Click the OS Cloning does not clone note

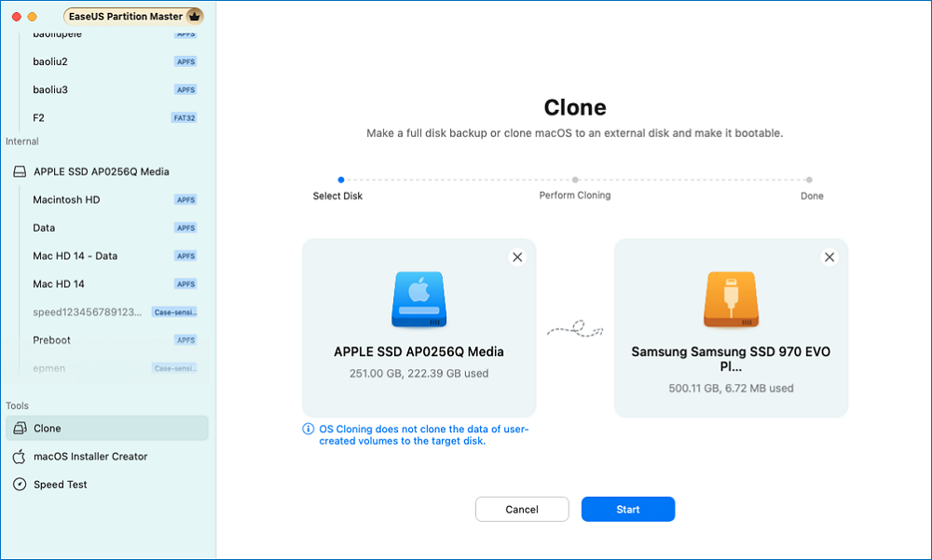pos(423,435)
